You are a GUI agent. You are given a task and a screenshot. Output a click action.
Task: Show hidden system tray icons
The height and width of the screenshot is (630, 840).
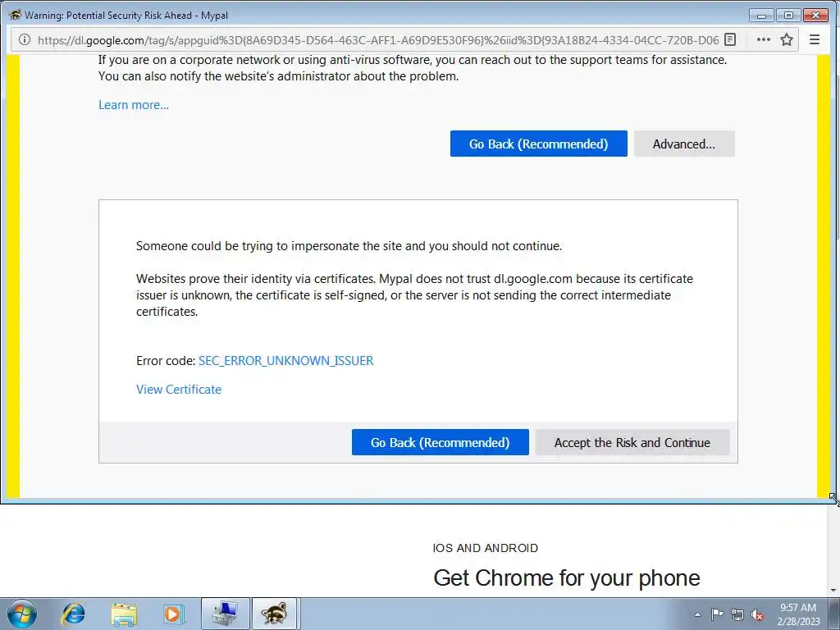[697, 614]
